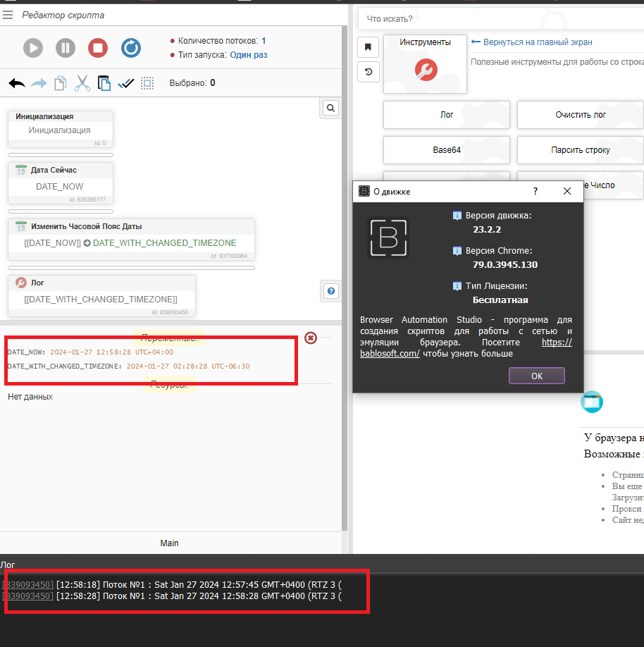Click OK in the 'О движке' dialog
The image size is (644, 647).
click(536, 376)
